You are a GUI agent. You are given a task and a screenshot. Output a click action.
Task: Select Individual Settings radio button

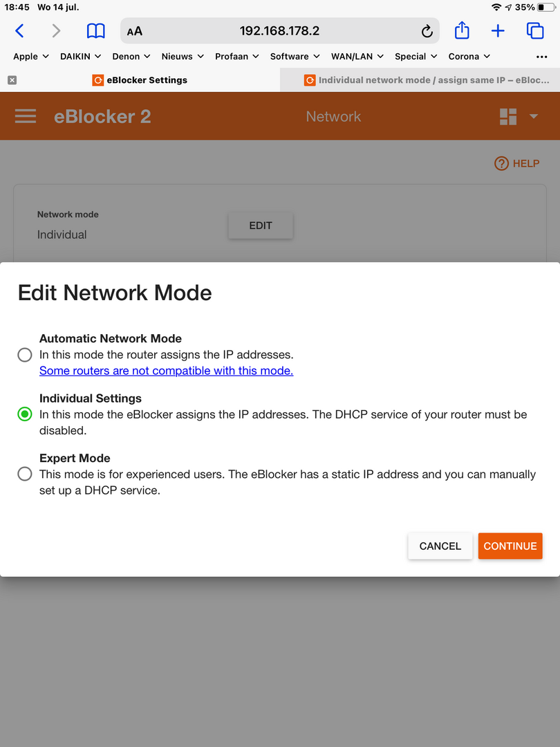(x=25, y=414)
